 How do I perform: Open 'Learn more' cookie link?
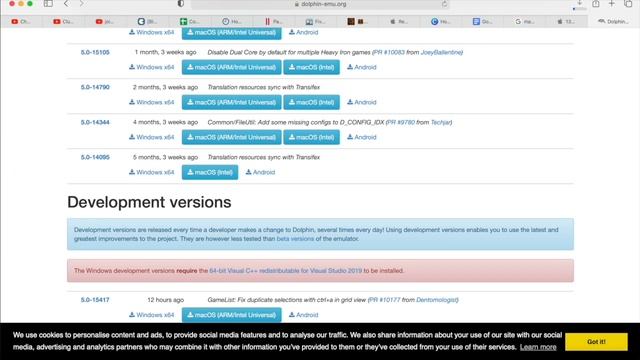click(x=538, y=347)
